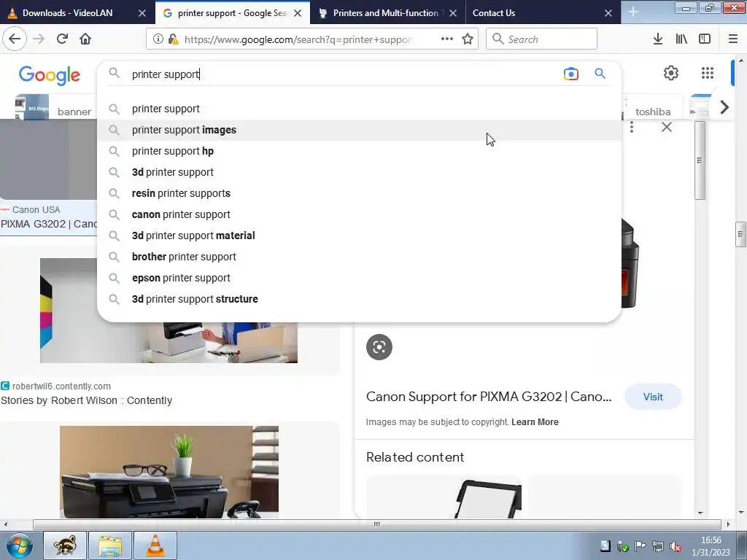Search by image with camera icon
This screenshot has width=747, height=560.
coord(570,74)
